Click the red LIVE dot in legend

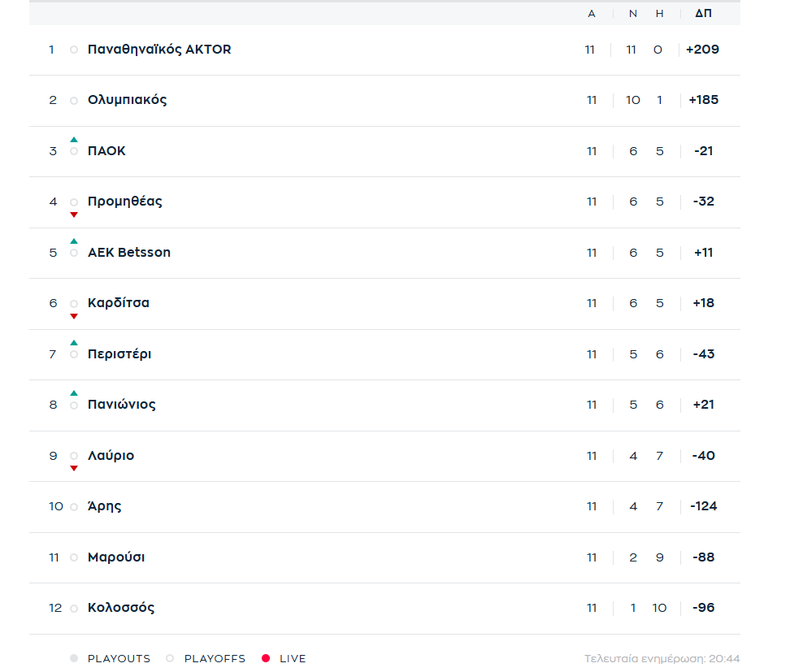pyautogui.click(x=266, y=658)
